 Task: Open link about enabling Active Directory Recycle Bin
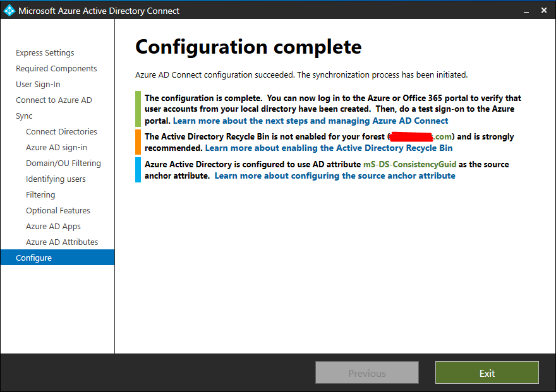pyautogui.click(x=329, y=148)
